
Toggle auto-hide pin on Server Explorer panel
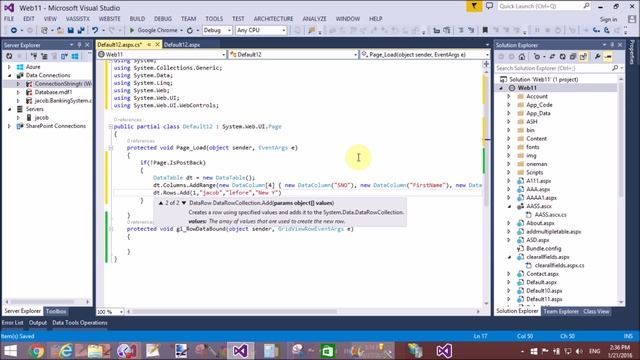point(80,45)
